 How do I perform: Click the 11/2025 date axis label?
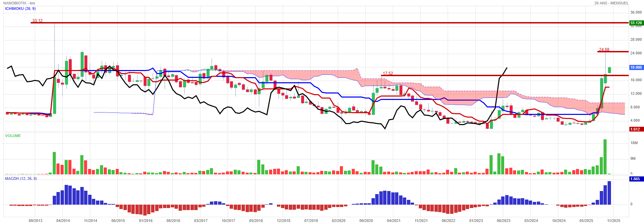(613, 221)
